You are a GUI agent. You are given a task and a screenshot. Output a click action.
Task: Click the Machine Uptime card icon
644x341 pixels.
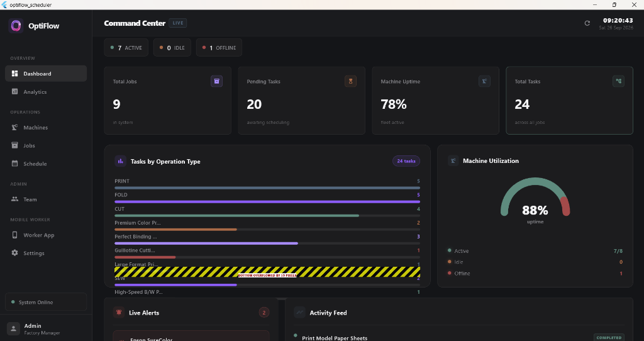(484, 81)
